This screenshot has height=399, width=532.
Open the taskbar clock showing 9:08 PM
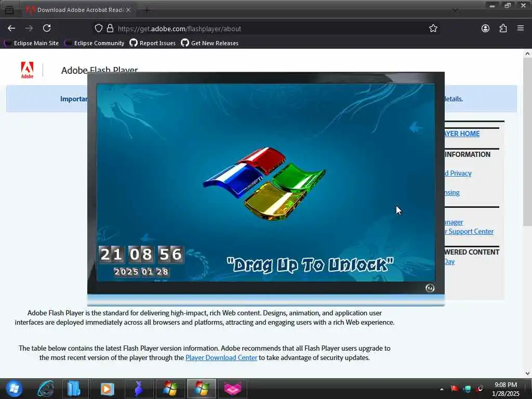(506, 389)
